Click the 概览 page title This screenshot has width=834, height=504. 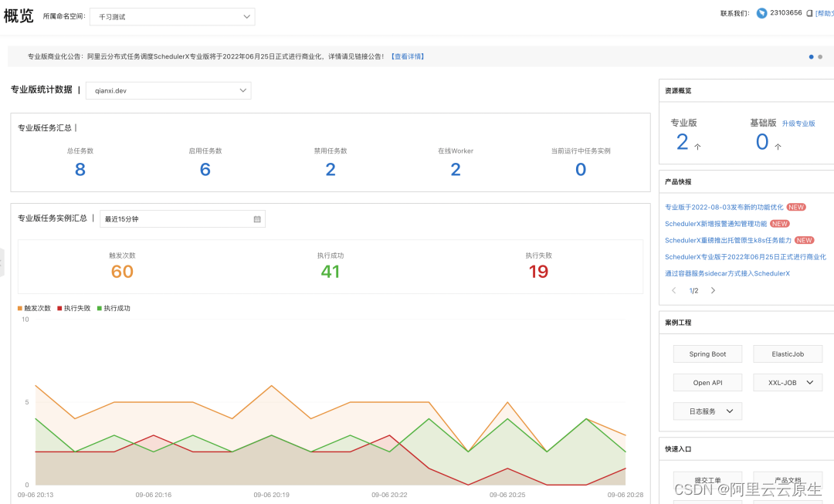tap(19, 16)
